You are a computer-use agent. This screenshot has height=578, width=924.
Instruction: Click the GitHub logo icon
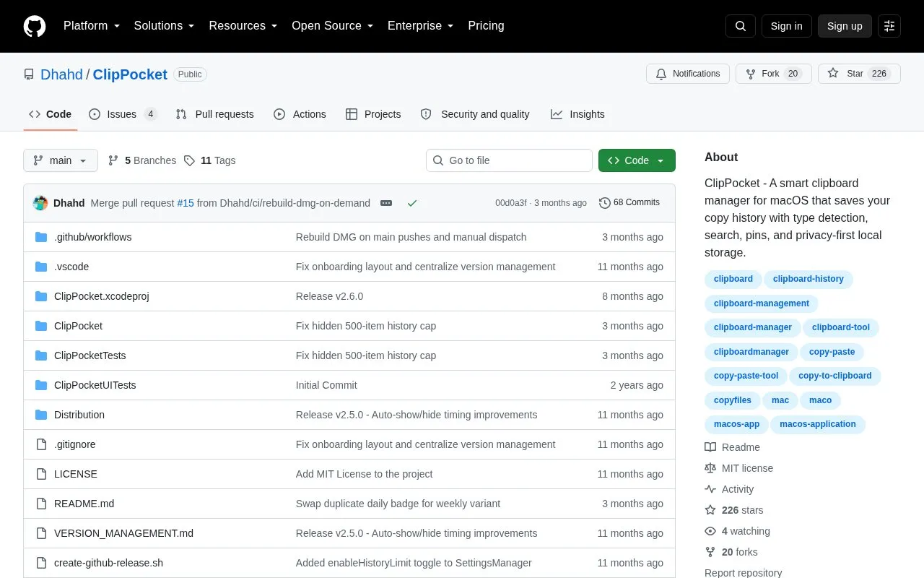(x=35, y=26)
